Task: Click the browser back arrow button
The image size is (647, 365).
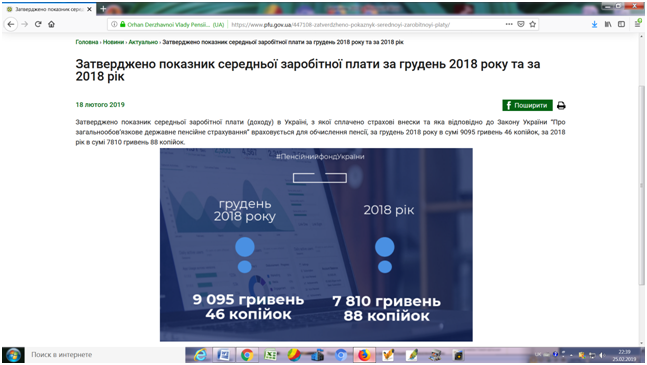Action: pos(11,24)
